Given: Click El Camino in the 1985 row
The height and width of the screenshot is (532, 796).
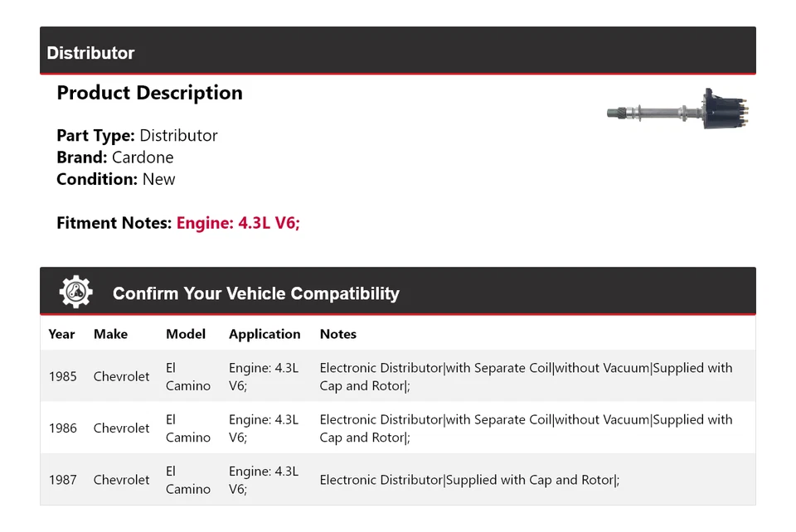Looking at the screenshot, I should pos(188,376).
